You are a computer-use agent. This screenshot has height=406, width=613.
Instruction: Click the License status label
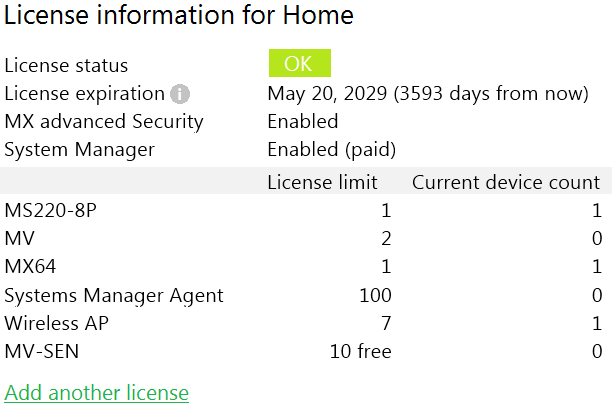tap(66, 66)
